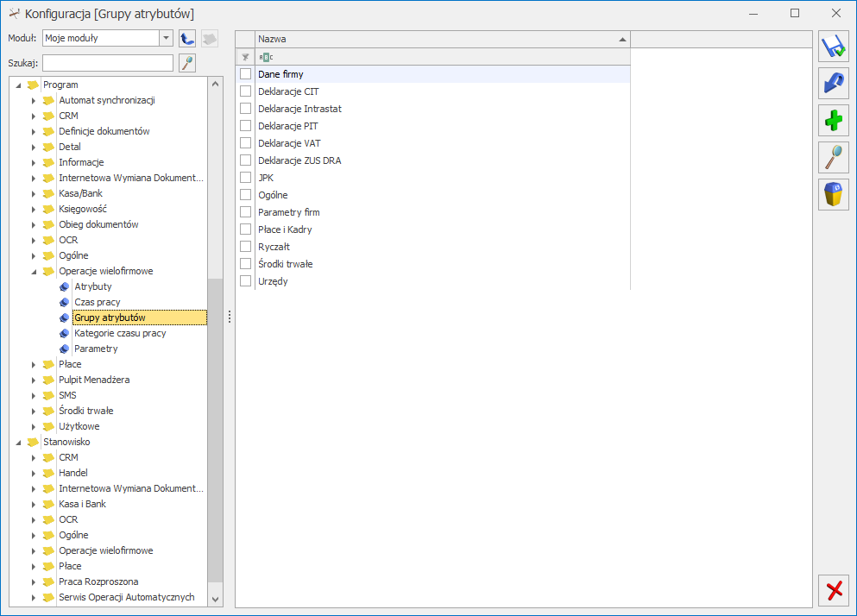This screenshot has height=616, width=857.
Task: Expand the Serwis Operacji Automatycznych node
Action: pos(34,597)
